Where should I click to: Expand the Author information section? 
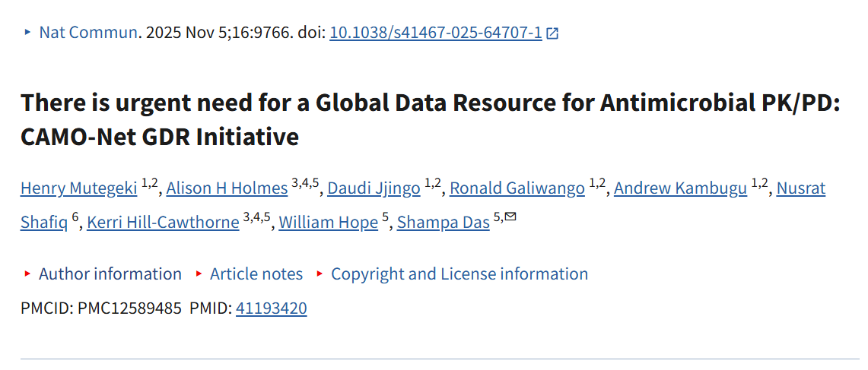pyautogui.click(x=110, y=274)
